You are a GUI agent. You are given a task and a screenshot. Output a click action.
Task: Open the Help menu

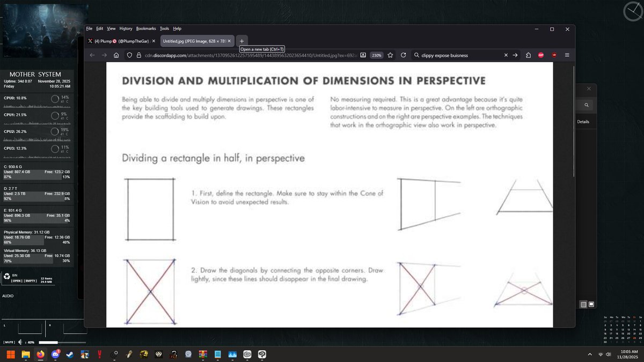pyautogui.click(x=177, y=28)
